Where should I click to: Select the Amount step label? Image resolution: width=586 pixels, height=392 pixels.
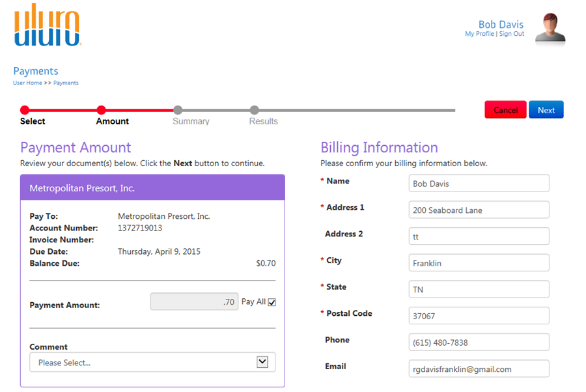pos(112,121)
